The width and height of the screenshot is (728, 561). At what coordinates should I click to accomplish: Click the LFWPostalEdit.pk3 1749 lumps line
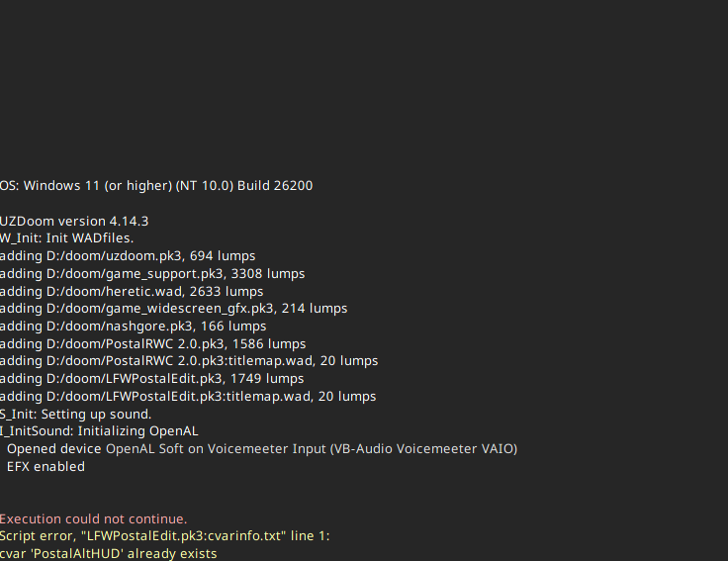point(152,379)
